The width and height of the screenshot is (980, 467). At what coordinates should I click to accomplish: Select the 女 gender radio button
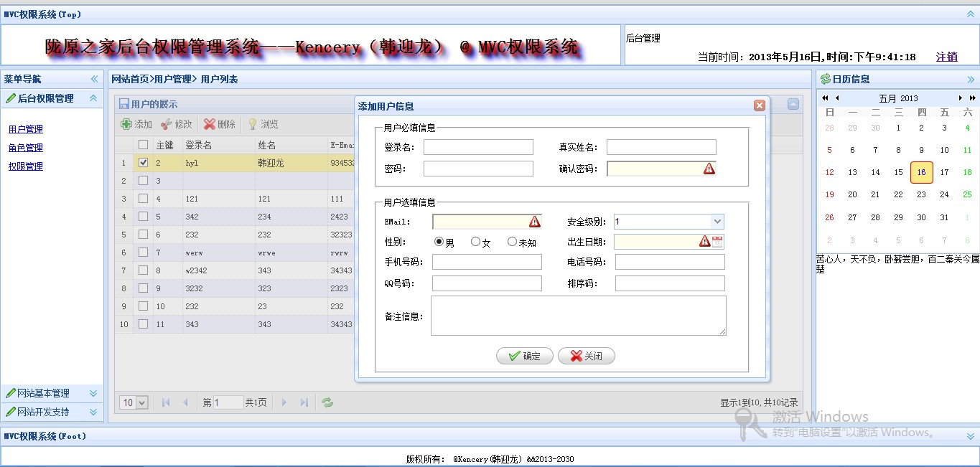pyautogui.click(x=475, y=242)
